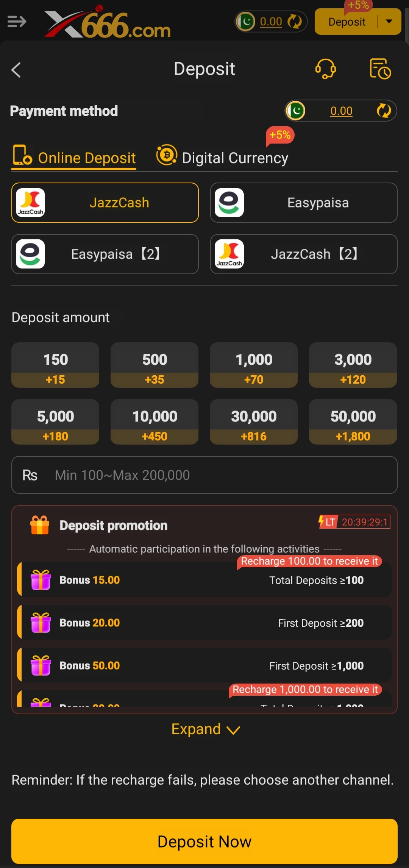
Task: Switch to Online Deposit tab
Action: click(x=74, y=158)
